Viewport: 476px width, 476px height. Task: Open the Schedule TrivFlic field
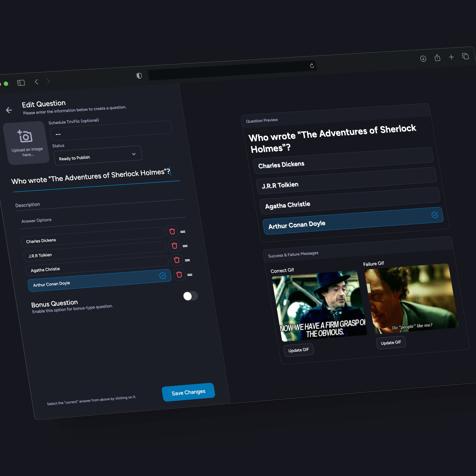click(111, 131)
